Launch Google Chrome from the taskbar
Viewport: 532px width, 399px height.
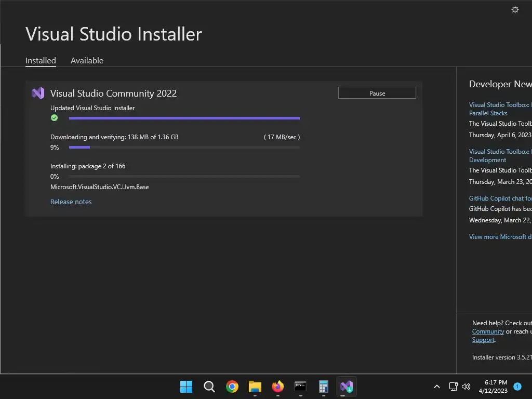coord(232,387)
